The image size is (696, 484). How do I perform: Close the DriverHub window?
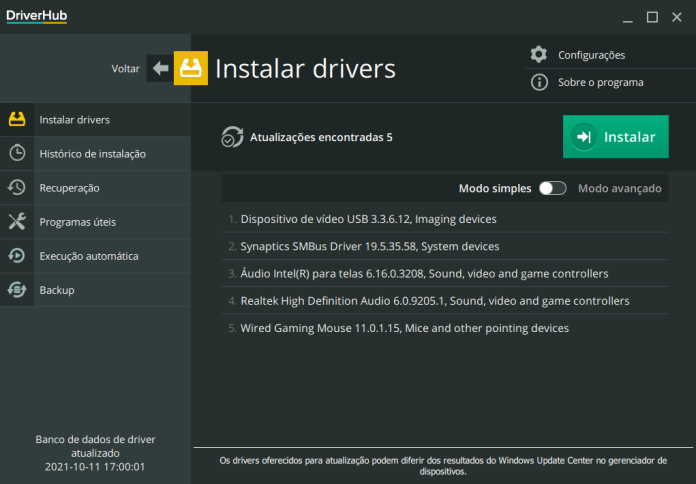click(676, 17)
